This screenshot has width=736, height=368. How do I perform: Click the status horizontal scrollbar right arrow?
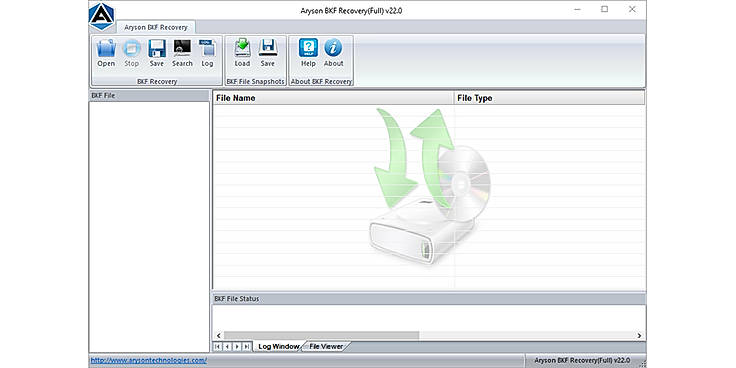coord(639,336)
